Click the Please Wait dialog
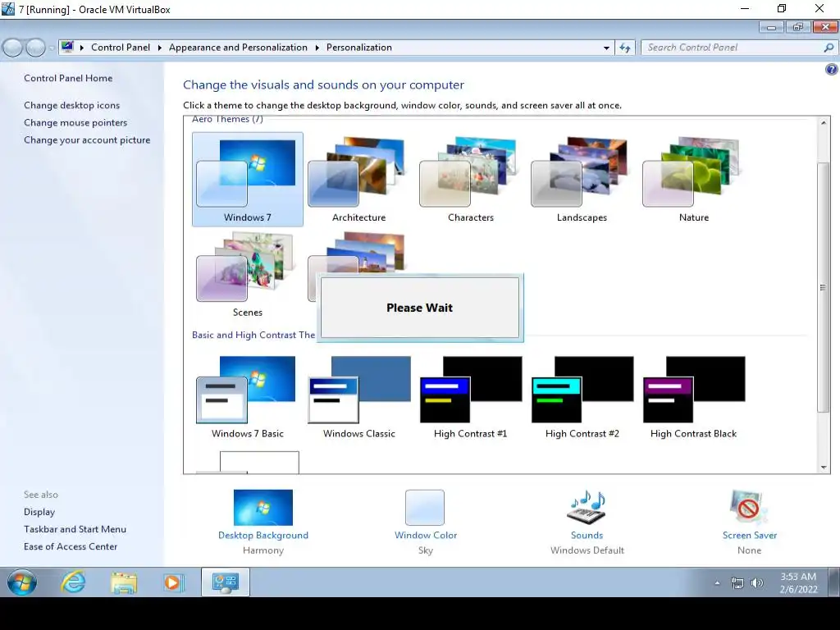The height and width of the screenshot is (630, 840). click(420, 308)
